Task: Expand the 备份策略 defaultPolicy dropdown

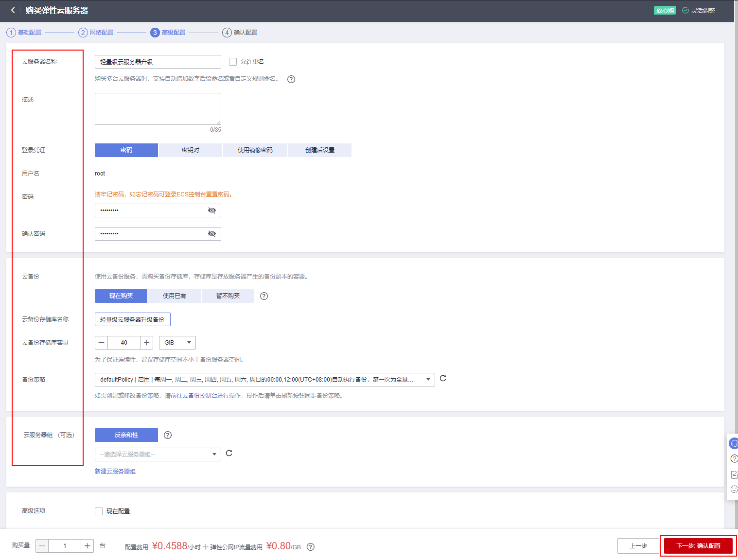Action: tap(265, 380)
